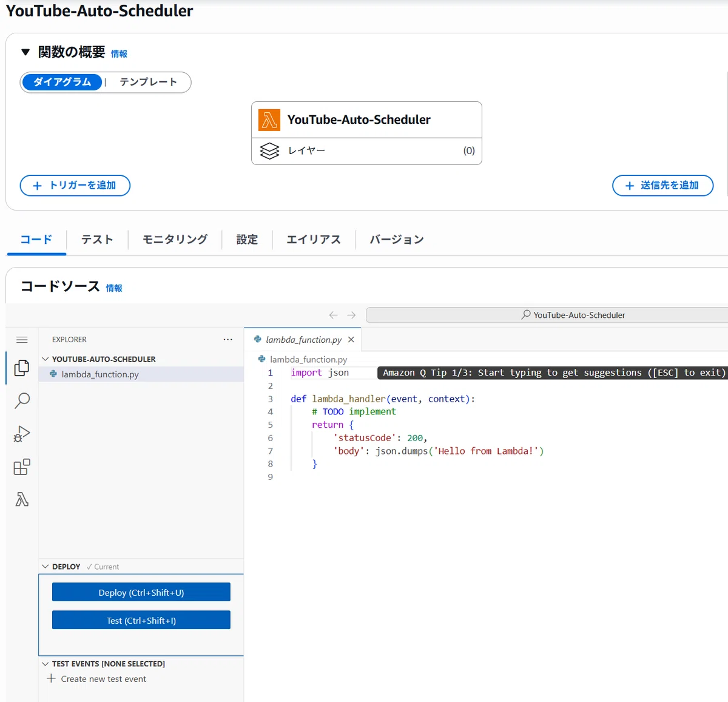The width and height of the screenshot is (728, 702).
Task: Click the トリガーを追加 button
Action: pyautogui.click(x=75, y=186)
